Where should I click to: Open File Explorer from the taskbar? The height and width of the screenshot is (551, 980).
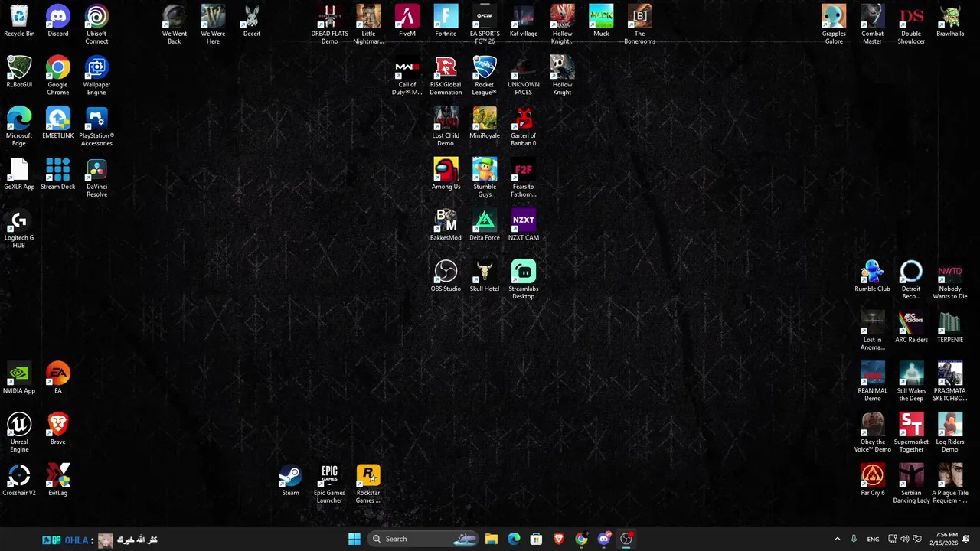pyautogui.click(x=492, y=539)
